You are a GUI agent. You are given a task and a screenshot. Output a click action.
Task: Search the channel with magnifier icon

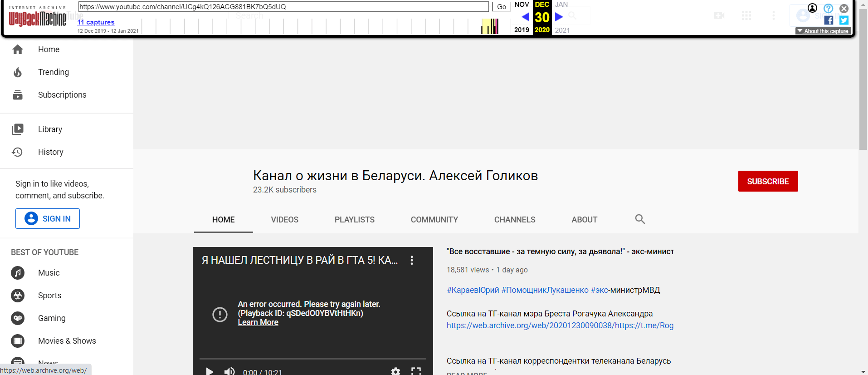coord(640,219)
